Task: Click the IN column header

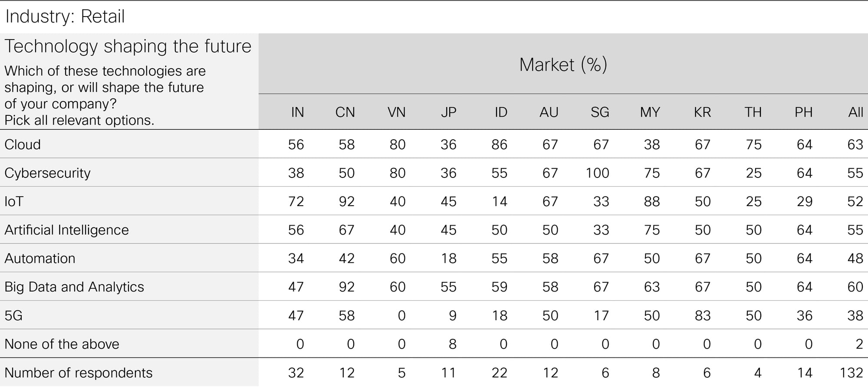Action: click(297, 112)
